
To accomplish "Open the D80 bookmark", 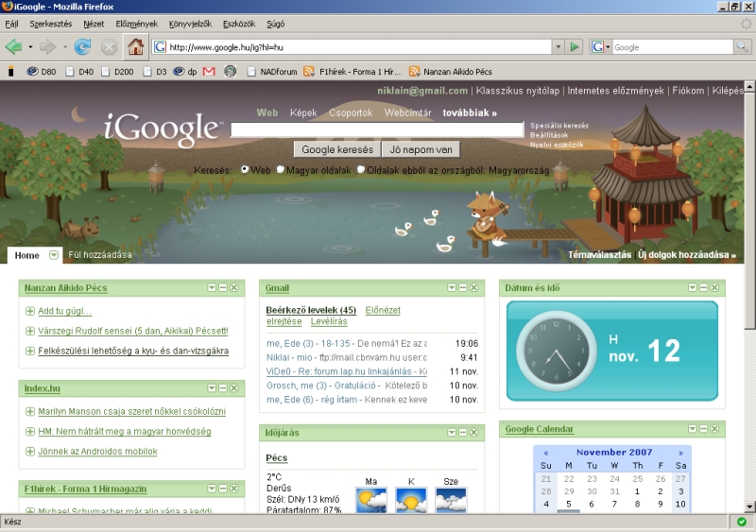I will pos(42,72).
